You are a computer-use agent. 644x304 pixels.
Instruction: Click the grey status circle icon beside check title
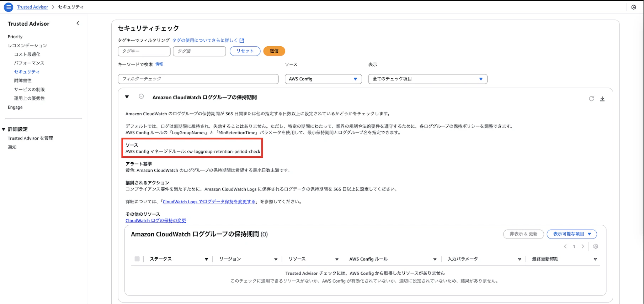pyautogui.click(x=141, y=96)
